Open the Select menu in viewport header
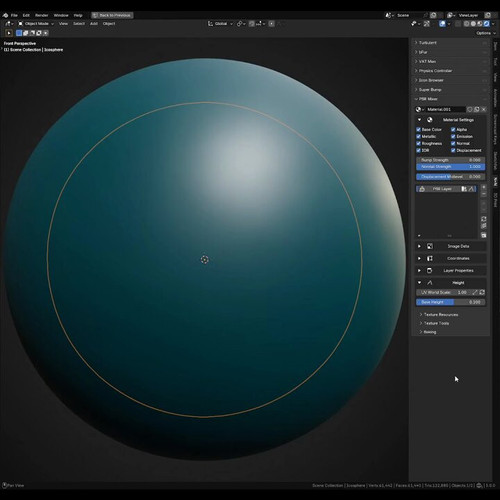 [79, 24]
